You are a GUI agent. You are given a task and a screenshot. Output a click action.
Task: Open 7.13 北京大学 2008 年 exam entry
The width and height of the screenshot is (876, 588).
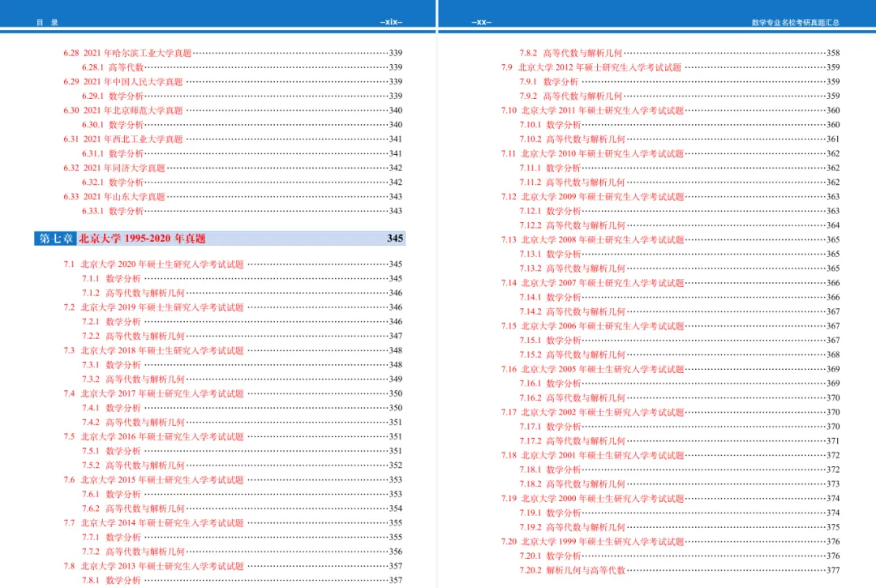[671, 239]
